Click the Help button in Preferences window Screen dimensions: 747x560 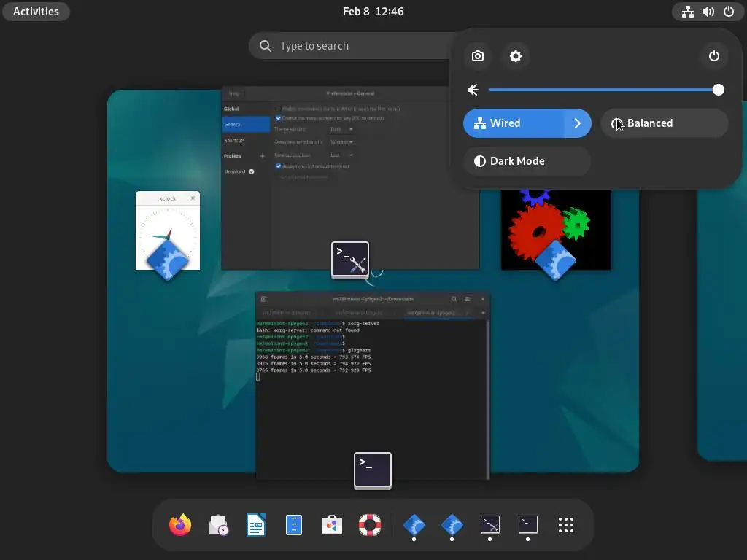(x=234, y=93)
